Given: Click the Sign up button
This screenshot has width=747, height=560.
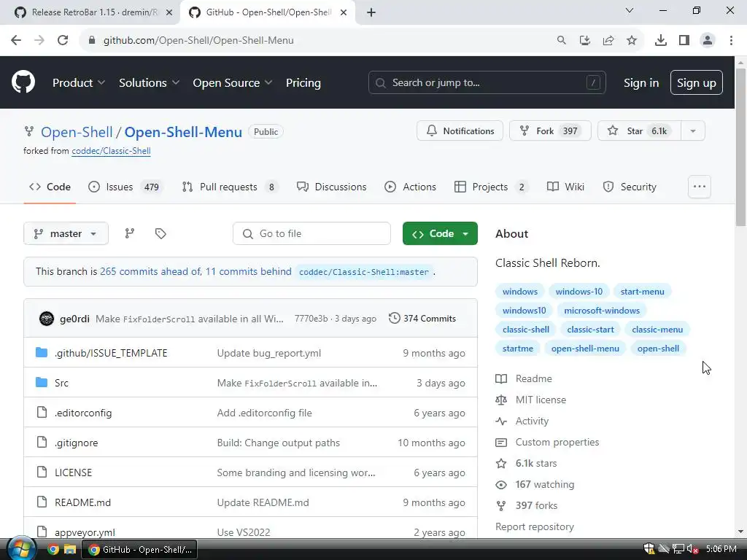Looking at the screenshot, I should [x=696, y=83].
